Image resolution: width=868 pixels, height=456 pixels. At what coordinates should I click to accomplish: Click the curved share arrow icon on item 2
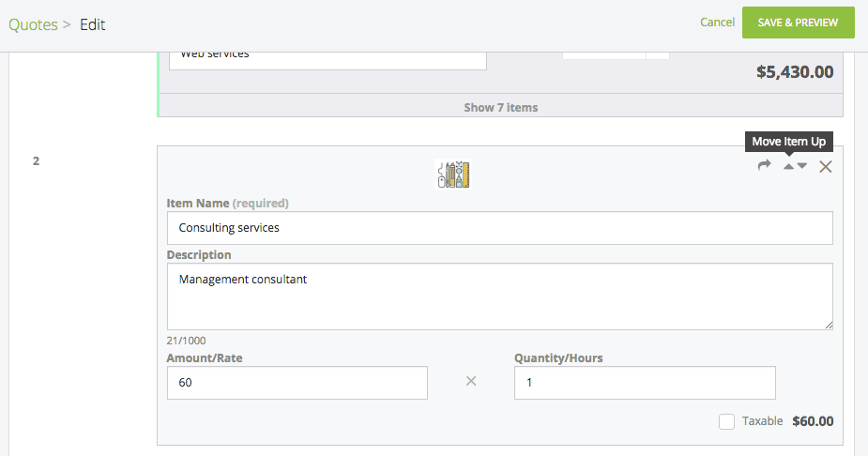point(764,166)
